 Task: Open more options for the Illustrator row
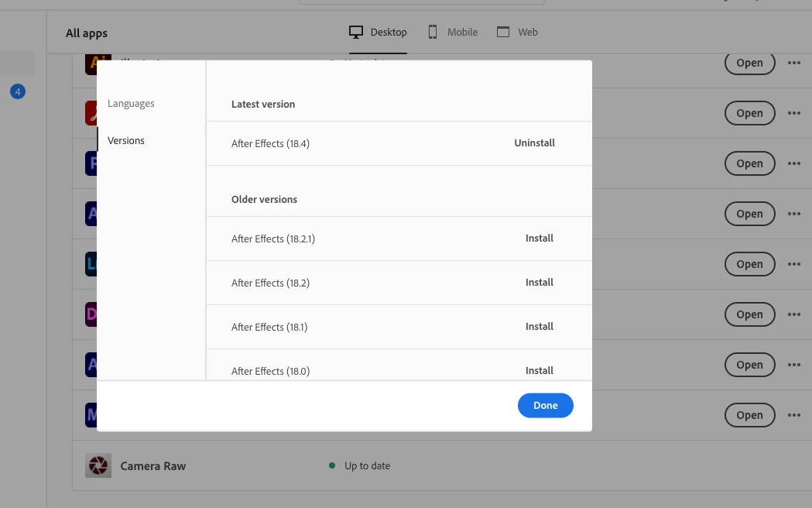[794, 63]
